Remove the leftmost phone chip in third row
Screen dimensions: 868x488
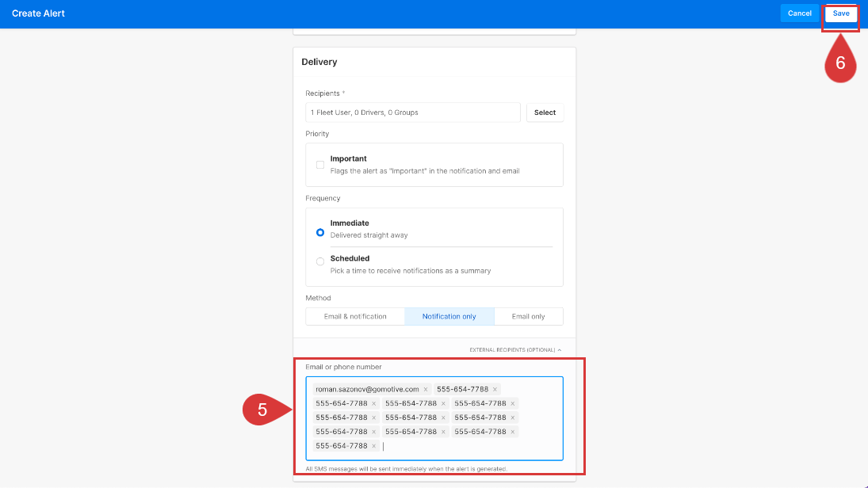click(374, 417)
